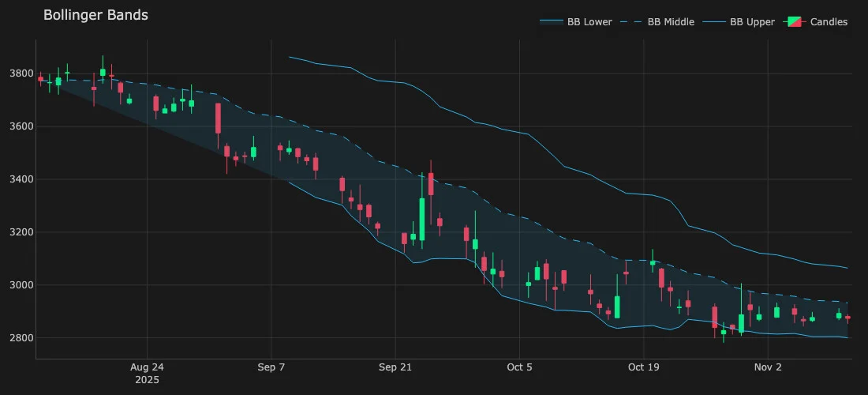Toggle the BB Middle legend entry

(x=656, y=22)
